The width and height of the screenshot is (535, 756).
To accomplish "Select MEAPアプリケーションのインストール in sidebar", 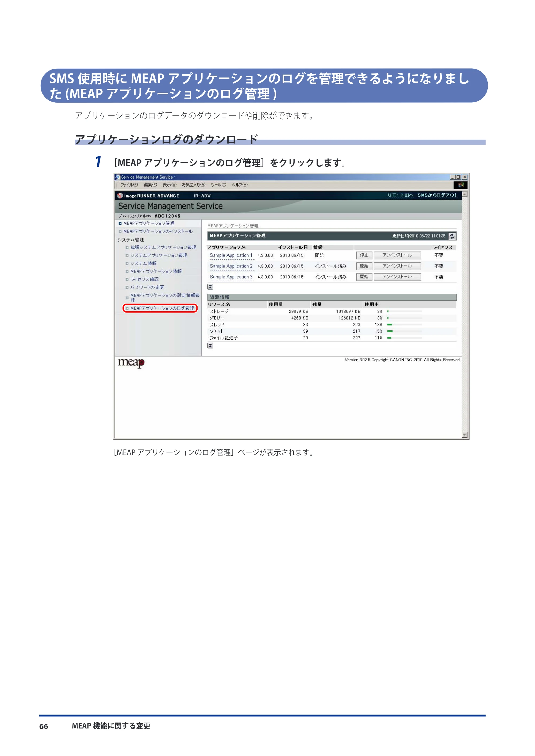I will pos(158,231).
